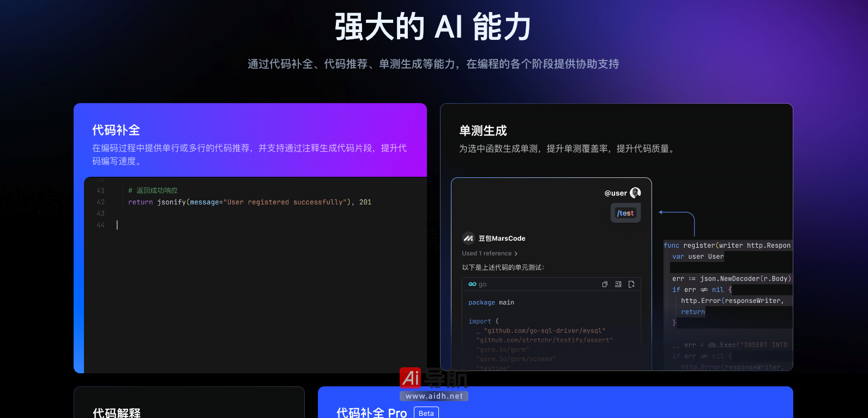Click the var user User line
The image size is (868, 418).
pyautogui.click(x=698, y=256)
